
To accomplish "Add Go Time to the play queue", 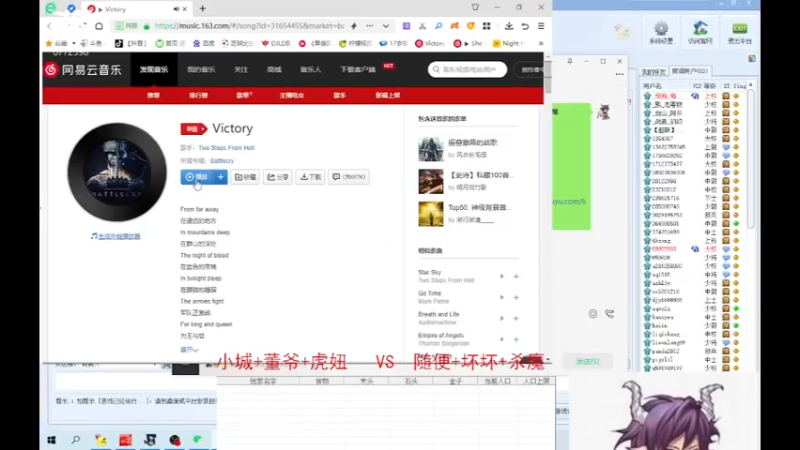I will tap(516, 297).
